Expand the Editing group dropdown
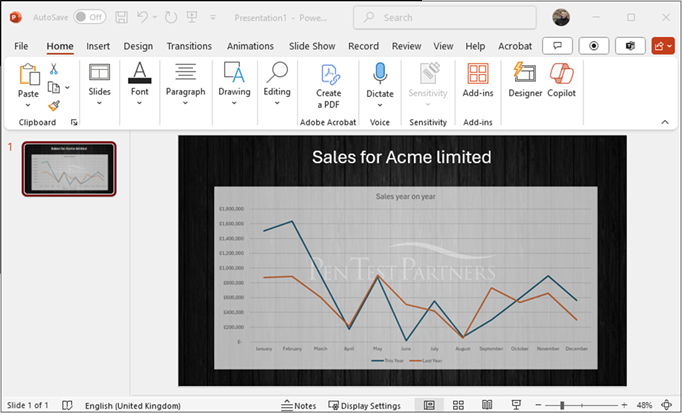 277,84
